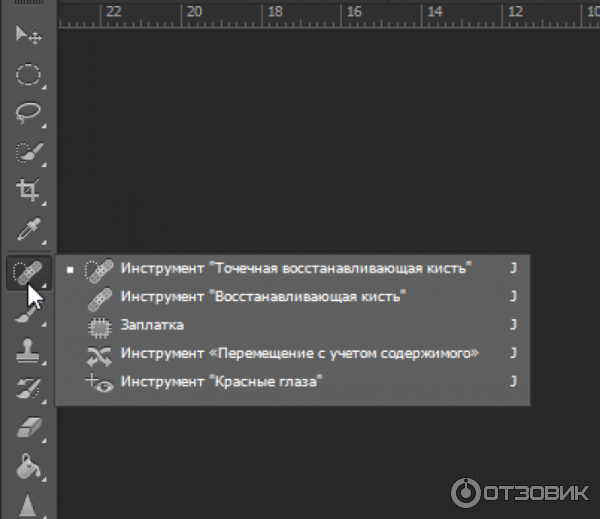Click the Spot Healing Brush toolbar icon
This screenshot has height=519, width=600.
coord(29,273)
